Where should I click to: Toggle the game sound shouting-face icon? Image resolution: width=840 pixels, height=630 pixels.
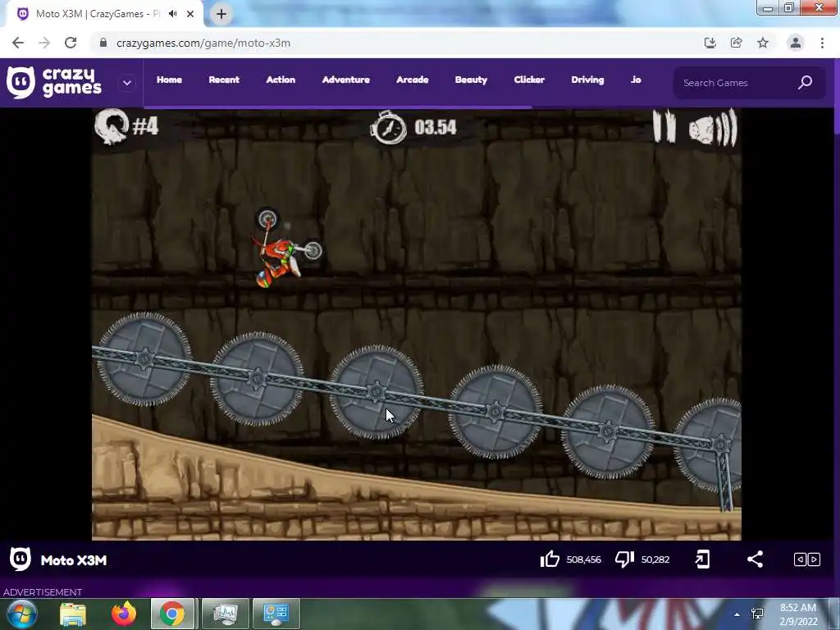tap(713, 127)
